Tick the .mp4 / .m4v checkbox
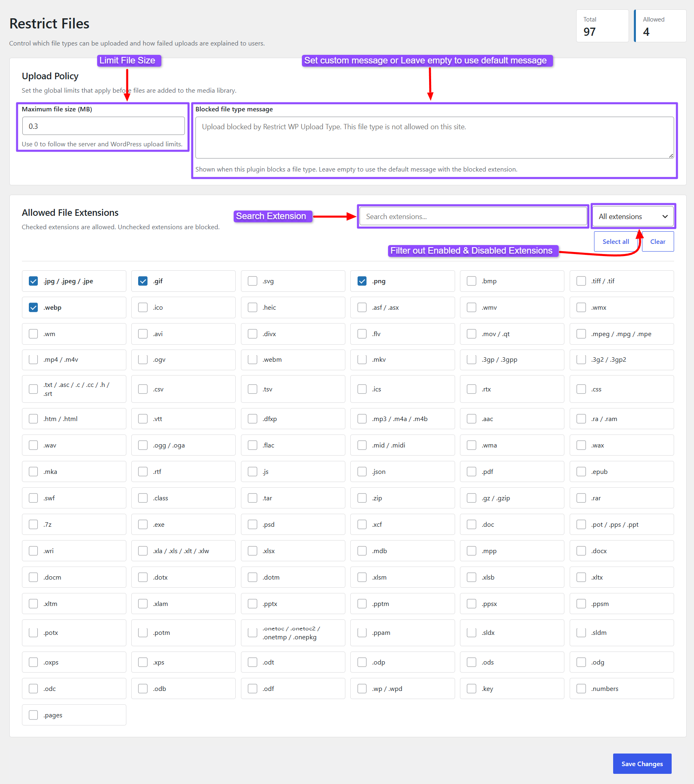The width and height of the screenshot is (694, 784). pos(33,360)
